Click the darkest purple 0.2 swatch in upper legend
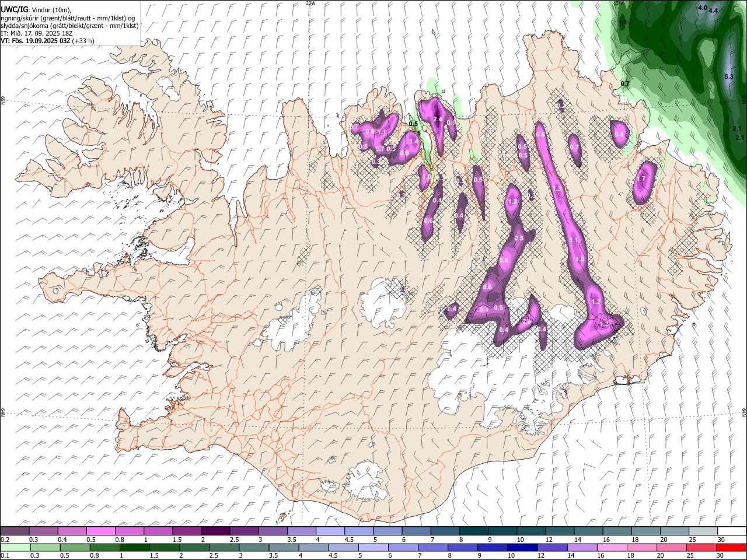 [x=15, y=531]
